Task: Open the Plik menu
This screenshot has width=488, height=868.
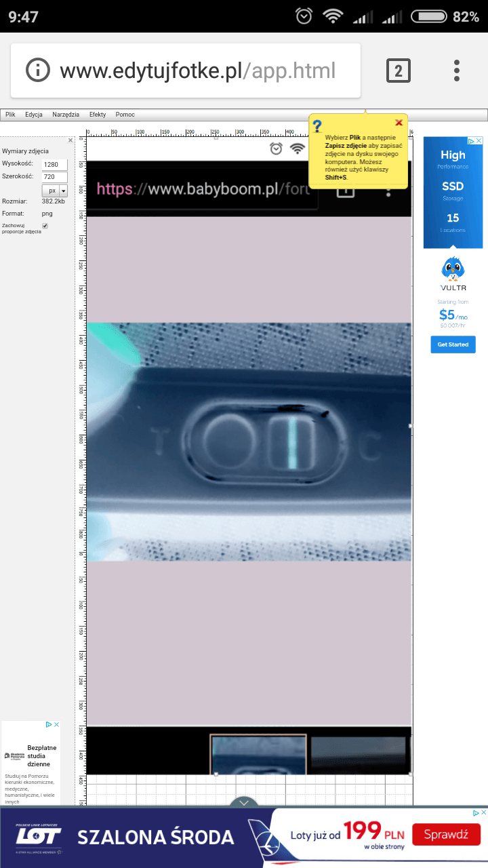Action: pos(10,115)
